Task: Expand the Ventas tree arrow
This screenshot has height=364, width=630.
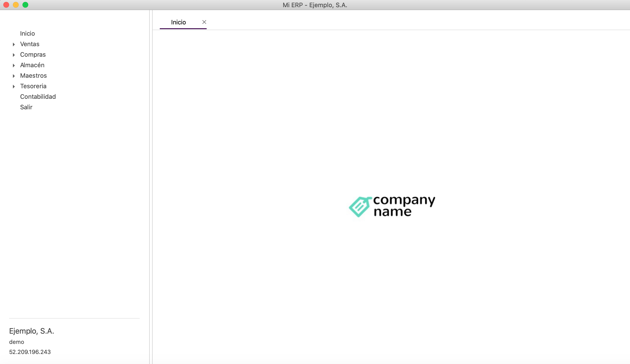Action: (14, 44)
